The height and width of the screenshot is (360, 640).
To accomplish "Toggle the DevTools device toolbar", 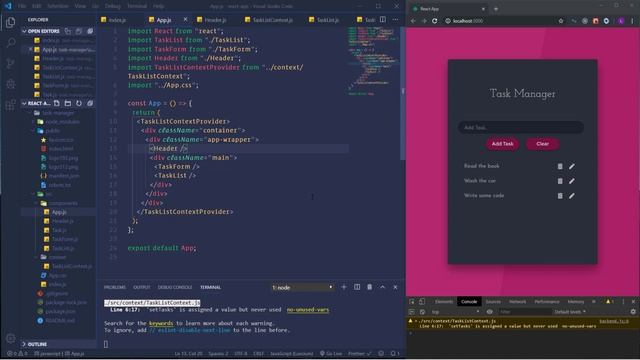I will (x=422, y=302).
